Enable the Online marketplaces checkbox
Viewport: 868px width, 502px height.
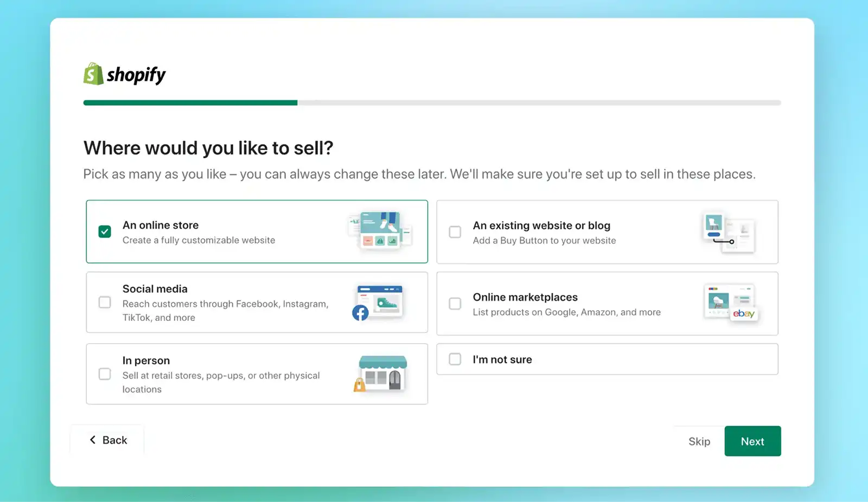455,304
